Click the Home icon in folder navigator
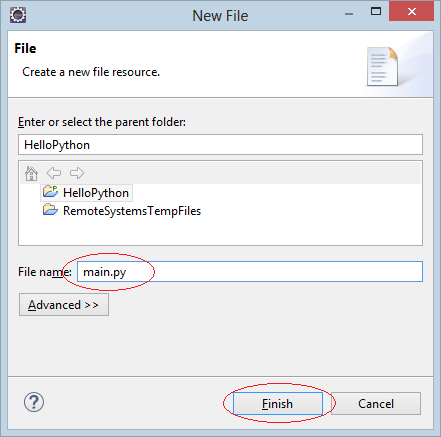441x437 pixels. [31, 173]
